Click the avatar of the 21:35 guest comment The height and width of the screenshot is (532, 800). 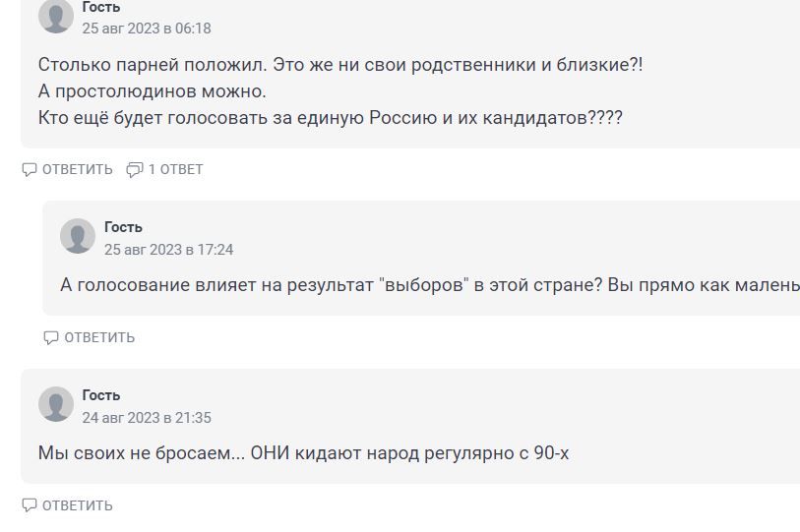pyautogui.click(x=56, y=405)
